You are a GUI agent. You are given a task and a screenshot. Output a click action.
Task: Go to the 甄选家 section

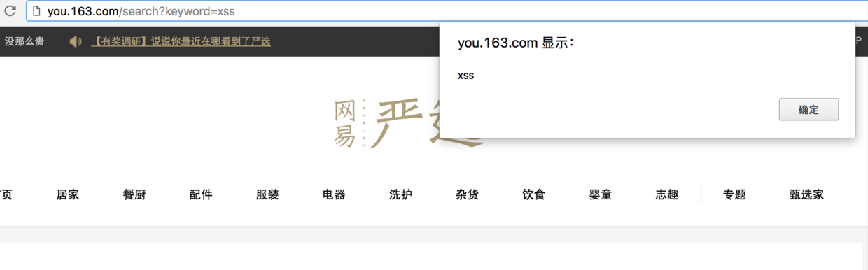pyautogui.click(x=806, y=194)
